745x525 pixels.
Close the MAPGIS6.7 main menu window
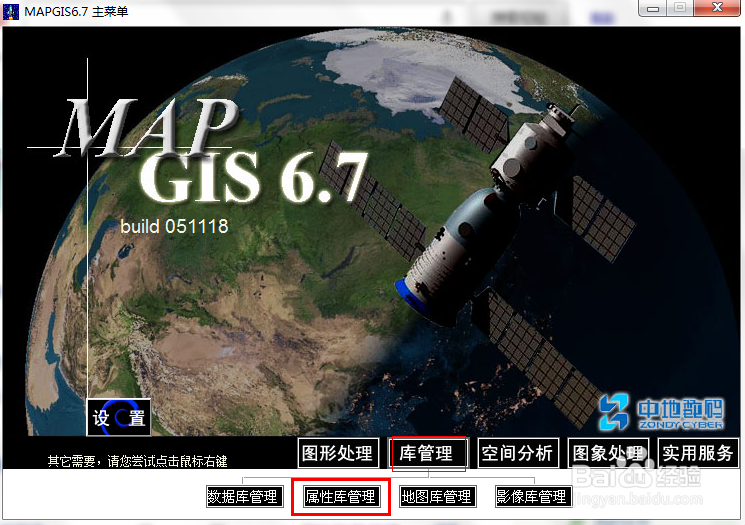pyautogui.click(x=717, y=8)
